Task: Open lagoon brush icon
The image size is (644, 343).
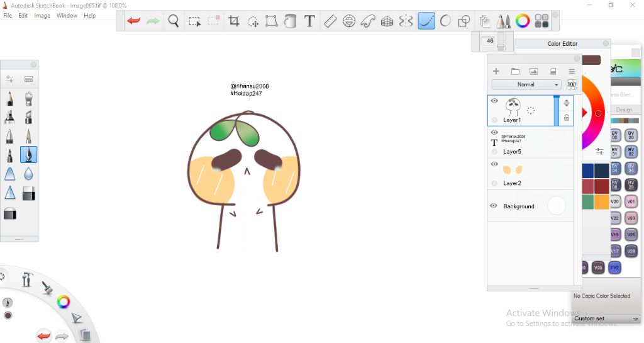Action: tap(47, 288)
